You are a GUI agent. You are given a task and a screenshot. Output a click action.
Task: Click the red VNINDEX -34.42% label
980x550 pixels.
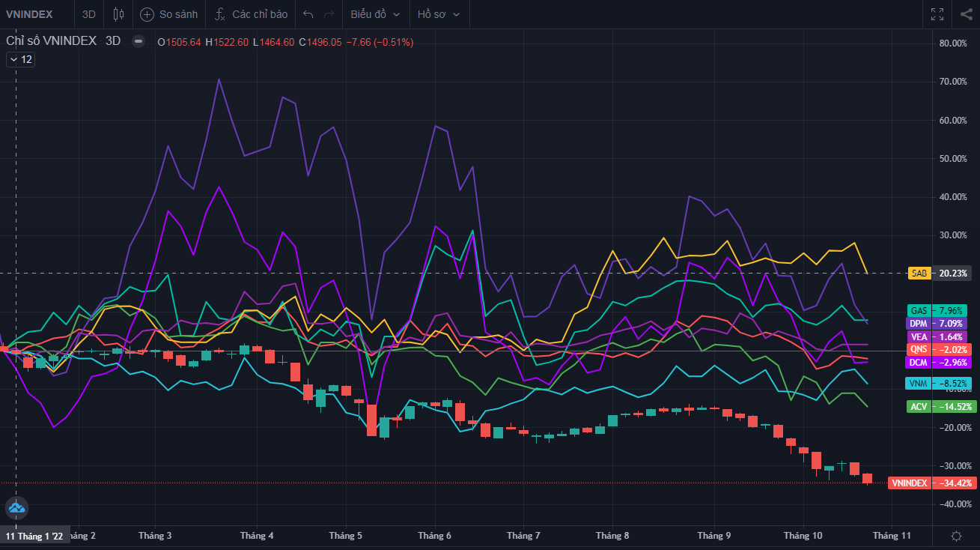pyautogui.click(x=932, y=483)
